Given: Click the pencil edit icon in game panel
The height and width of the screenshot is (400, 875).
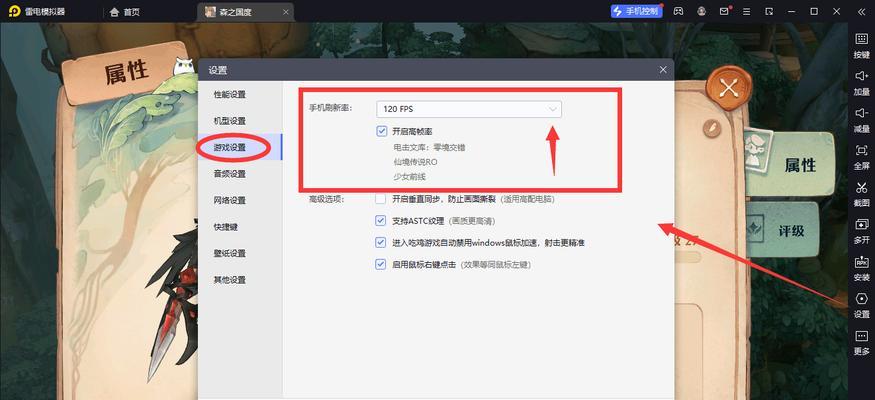Looking at the screenshot, I should click(x=711, y=128).
